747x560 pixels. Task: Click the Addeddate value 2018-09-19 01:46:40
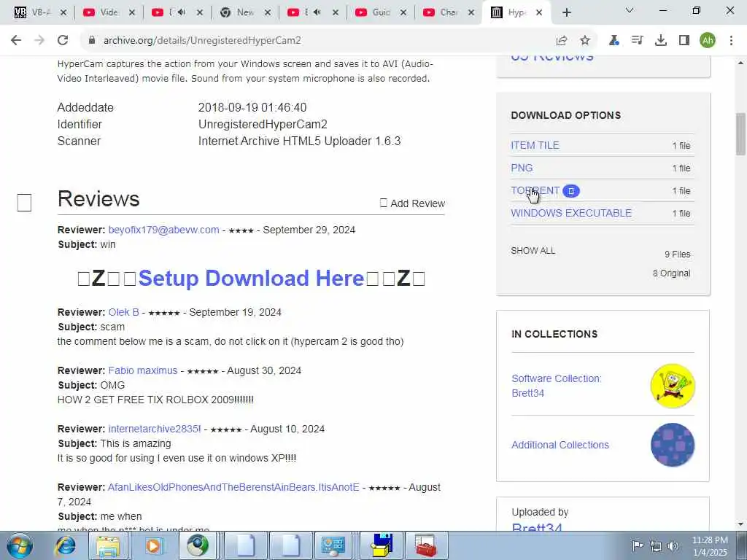(252, 108)
